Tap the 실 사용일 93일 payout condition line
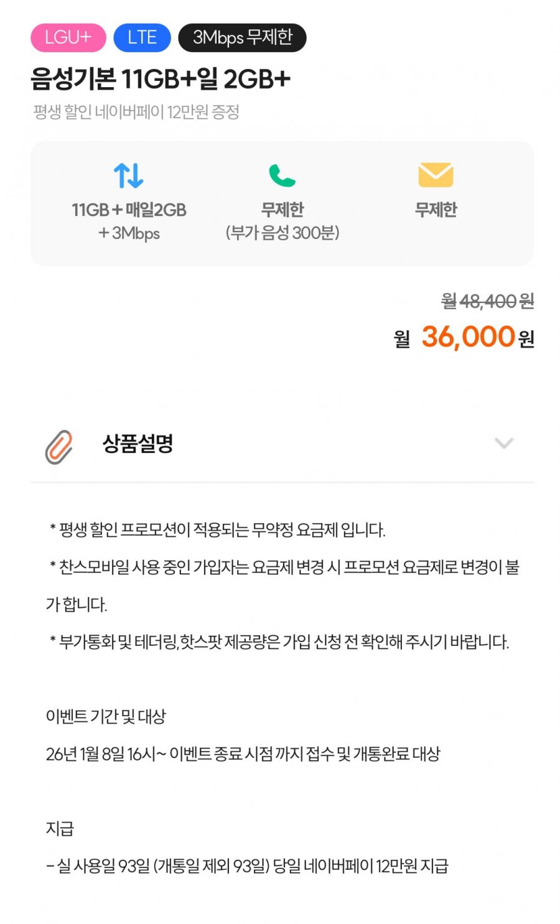The height and width of the screenshot is (924, 560). (247, 866)
